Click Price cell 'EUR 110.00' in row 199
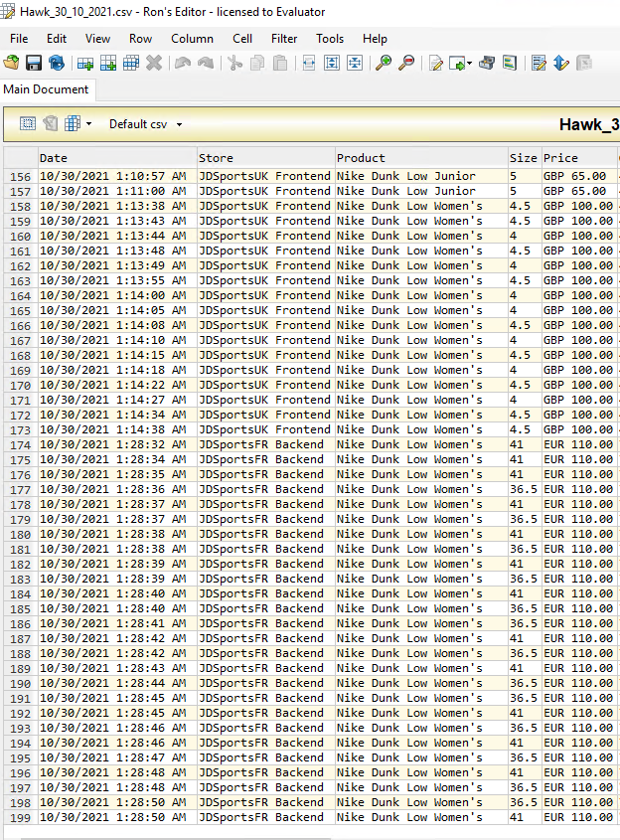The width and height of the screenshot is (620, 840). pos(579,817)
